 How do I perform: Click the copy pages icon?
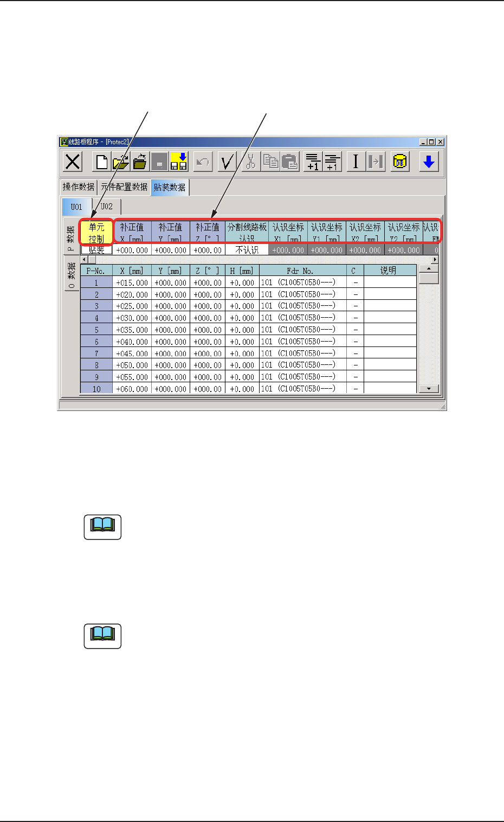[x=270, y=162]
